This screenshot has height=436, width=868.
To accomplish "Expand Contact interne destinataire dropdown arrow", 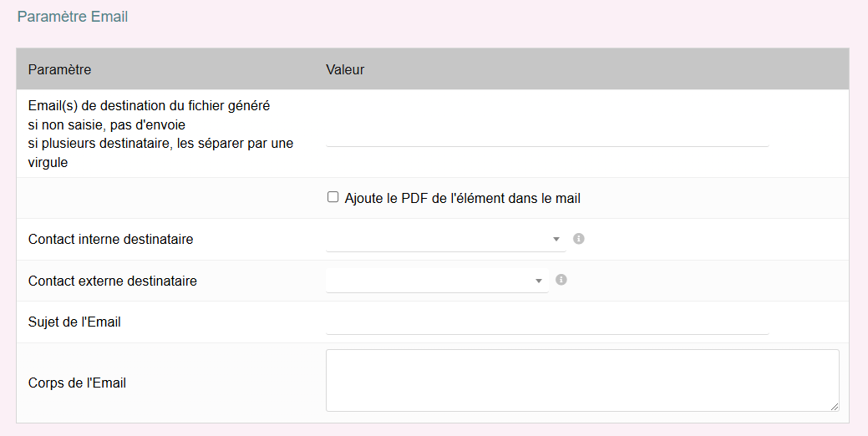I will [556, 240].
